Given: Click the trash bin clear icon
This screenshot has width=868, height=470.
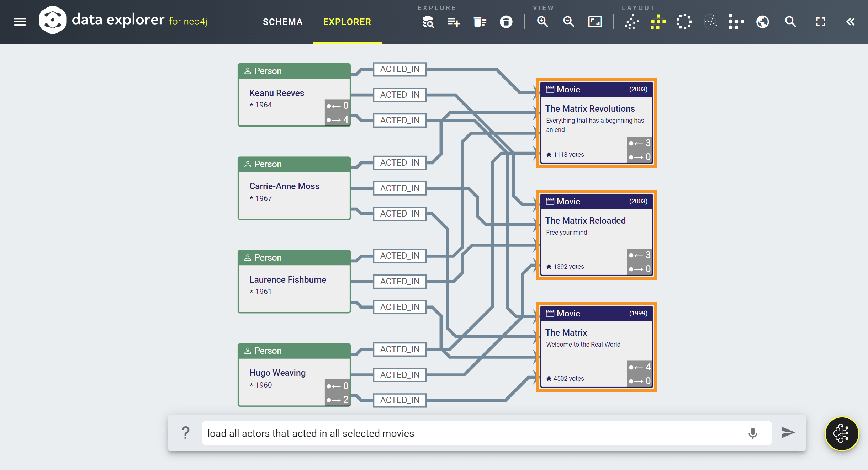Looking at the screenshot, I should tap(506, 22).
